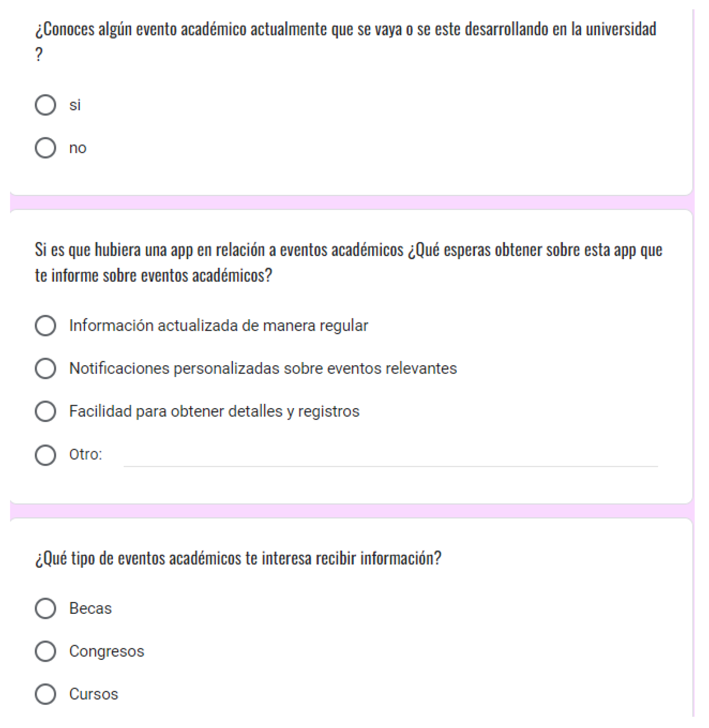Click the 'Becas' option label text
This screenshot has width=709, height=728.
[x=90, y=608]
